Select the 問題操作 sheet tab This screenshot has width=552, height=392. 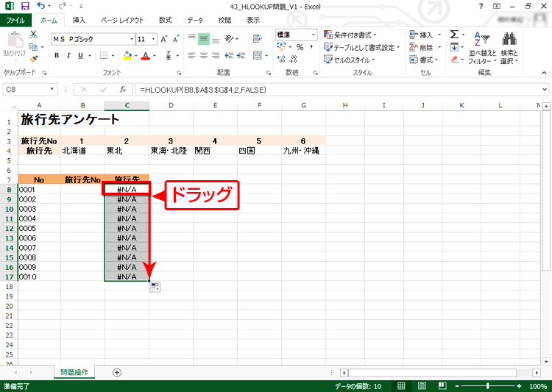tap(74, 372)
